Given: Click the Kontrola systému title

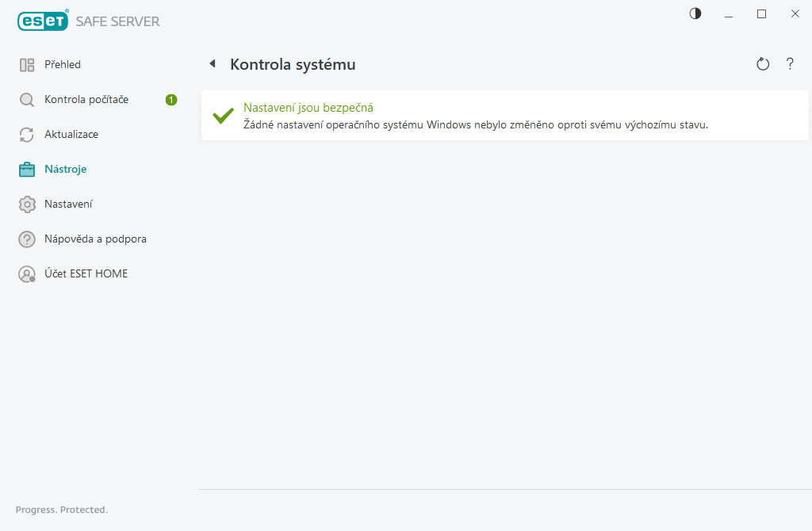Looking at the screenshot, I should pyautogui.click(x=291, y=64).
